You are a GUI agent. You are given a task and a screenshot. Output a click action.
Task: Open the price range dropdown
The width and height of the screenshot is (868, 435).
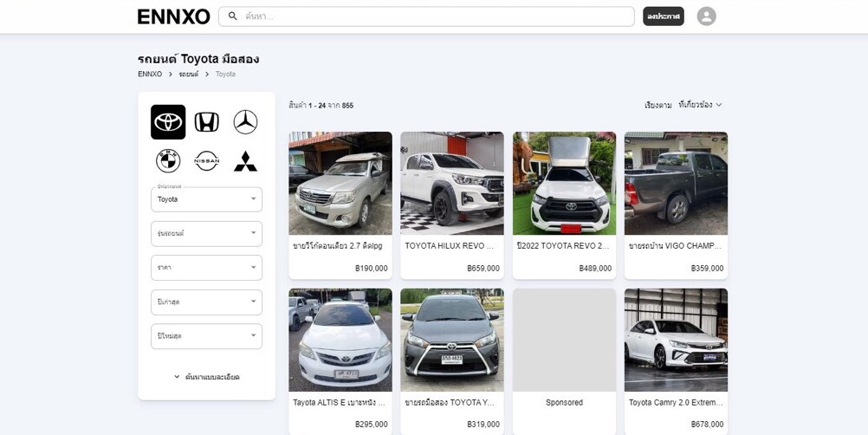point(206,268)
